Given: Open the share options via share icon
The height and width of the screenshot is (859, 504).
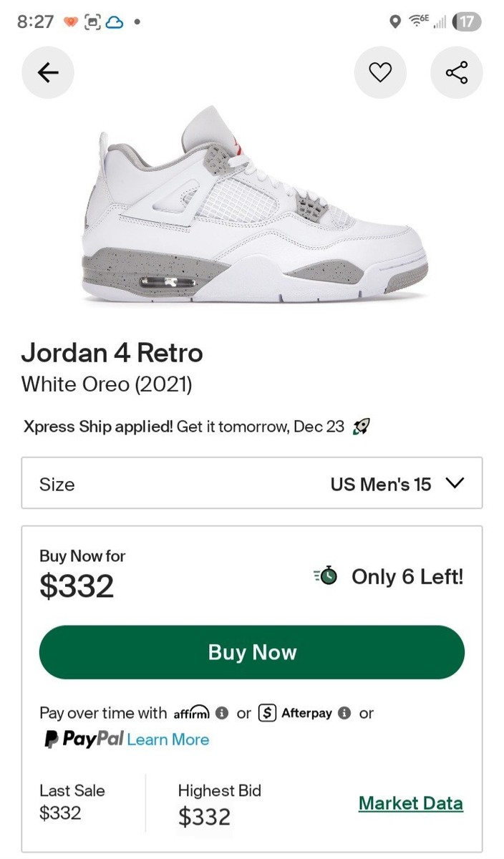Looking at the screenshot, I should (x=456, y=72).
